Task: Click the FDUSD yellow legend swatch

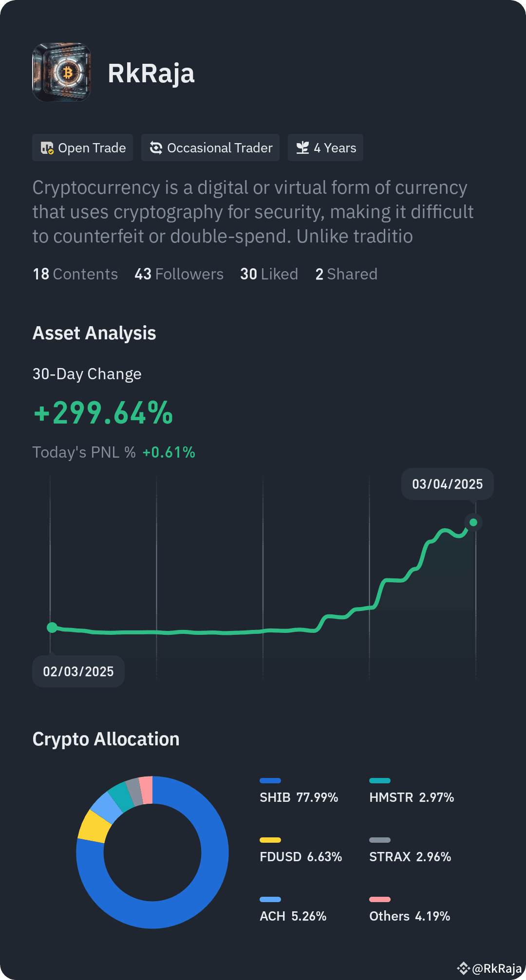Action: [270, 840]
